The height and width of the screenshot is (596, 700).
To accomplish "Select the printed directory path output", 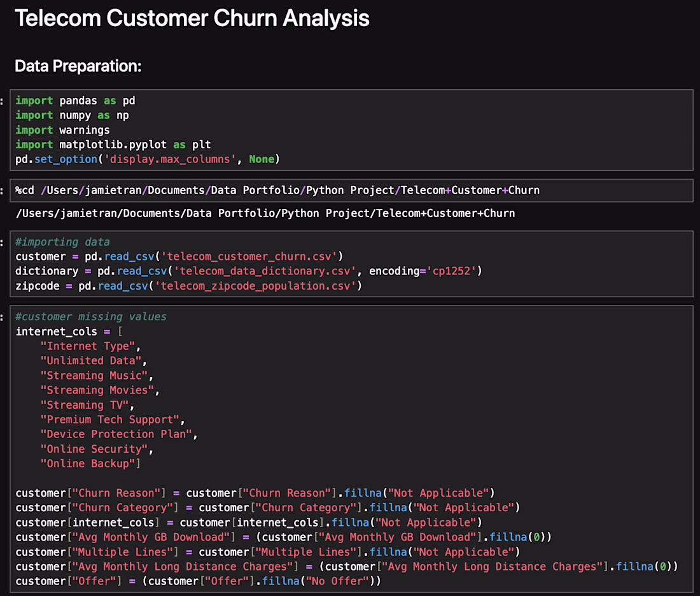I will [265, 213].
